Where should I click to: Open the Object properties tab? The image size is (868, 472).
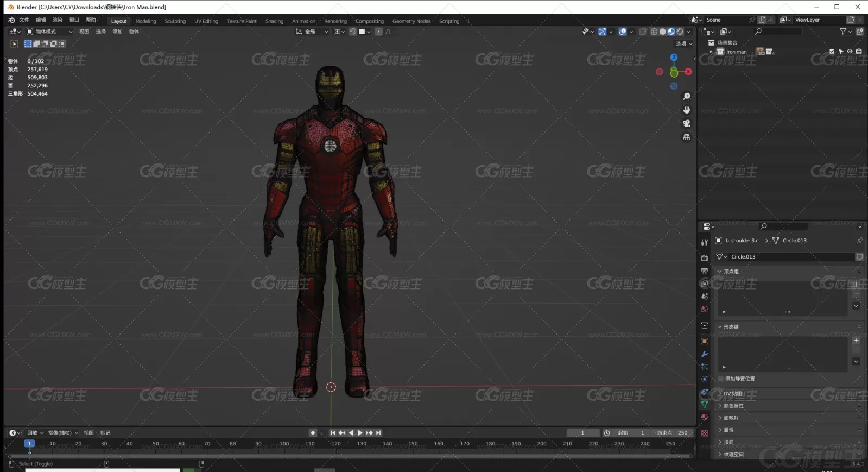click(x=705, y=342)
